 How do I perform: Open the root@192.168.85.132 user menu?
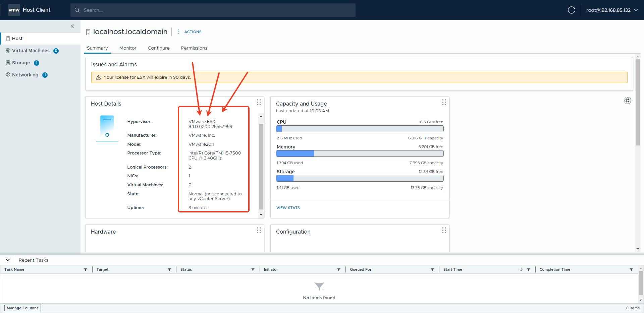[x=612, y=10]
